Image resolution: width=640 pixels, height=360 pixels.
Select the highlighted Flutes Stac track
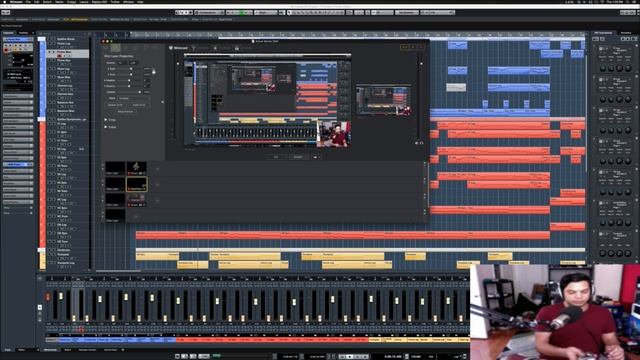pyautogui.click(x=68, y=53)
